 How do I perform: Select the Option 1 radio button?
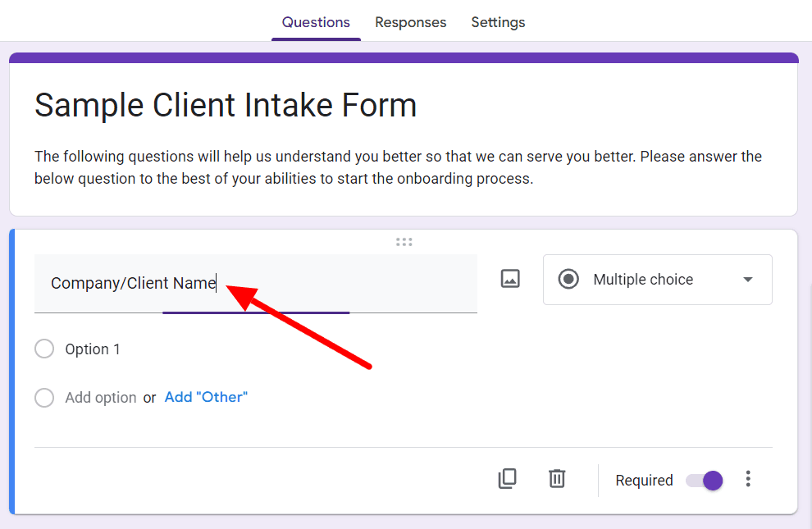(x=44, y=349)
